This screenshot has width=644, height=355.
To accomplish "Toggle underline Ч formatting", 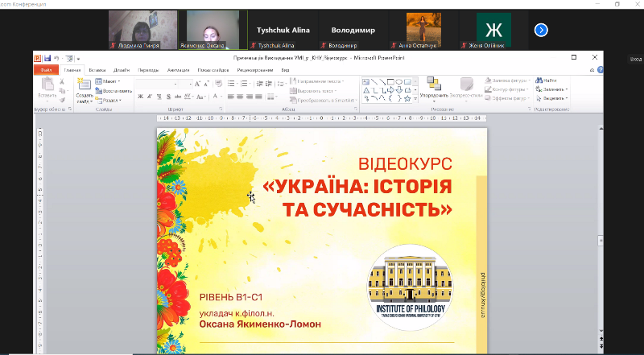I will (x=159, y=97).
